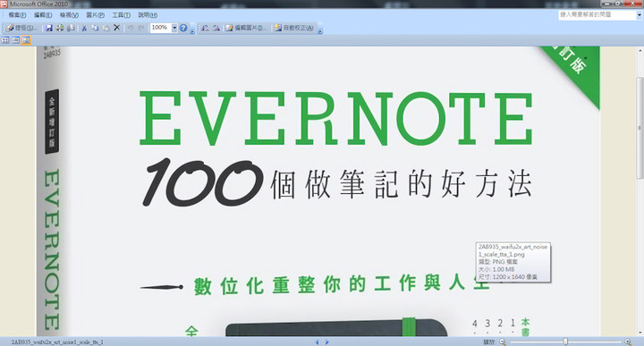Click the 編輯圖片(I)... edit pictures button
This screenshot has width=644, height=346.
[247, 28]
